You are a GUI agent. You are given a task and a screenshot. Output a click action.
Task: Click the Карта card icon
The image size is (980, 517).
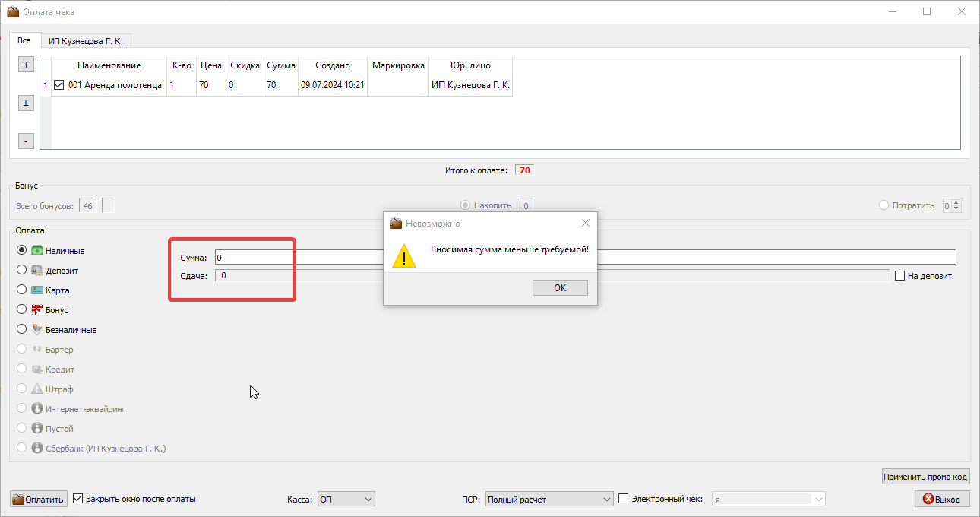pos(36,290)
